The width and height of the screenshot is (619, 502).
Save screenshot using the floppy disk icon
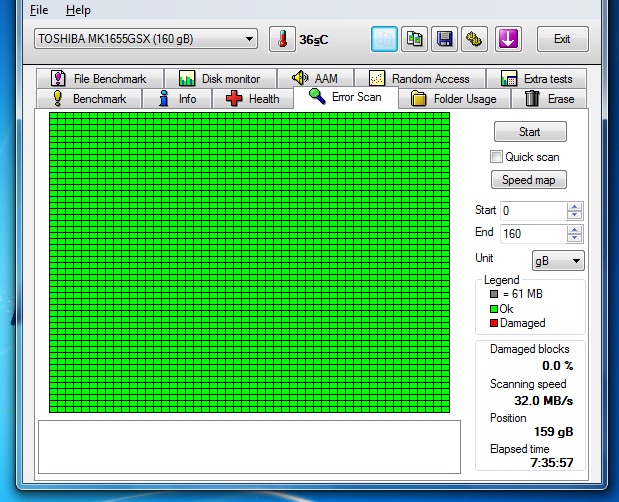(444, 39)
